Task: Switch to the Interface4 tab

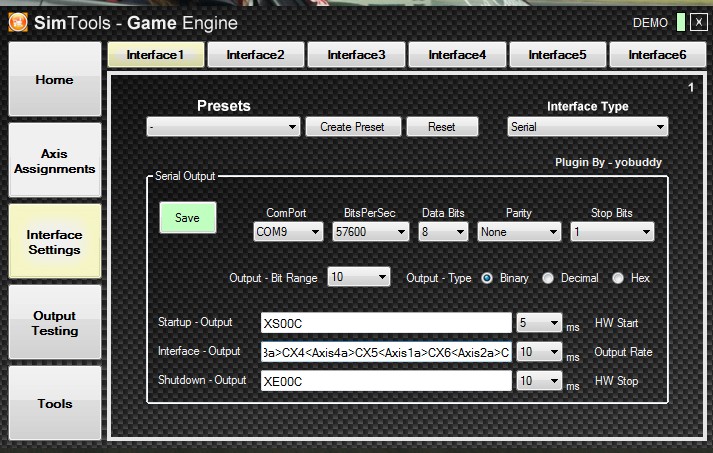Action: (x=457, y=55)
